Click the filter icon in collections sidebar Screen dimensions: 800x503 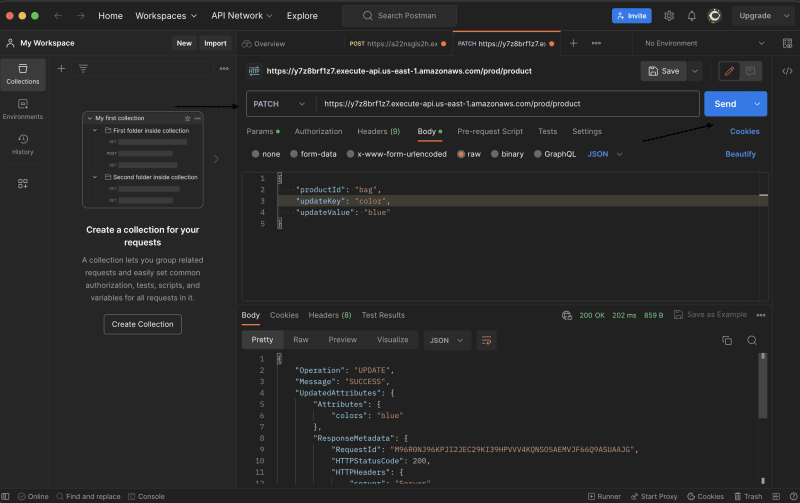pyautogui.click(x=83, y=68)
